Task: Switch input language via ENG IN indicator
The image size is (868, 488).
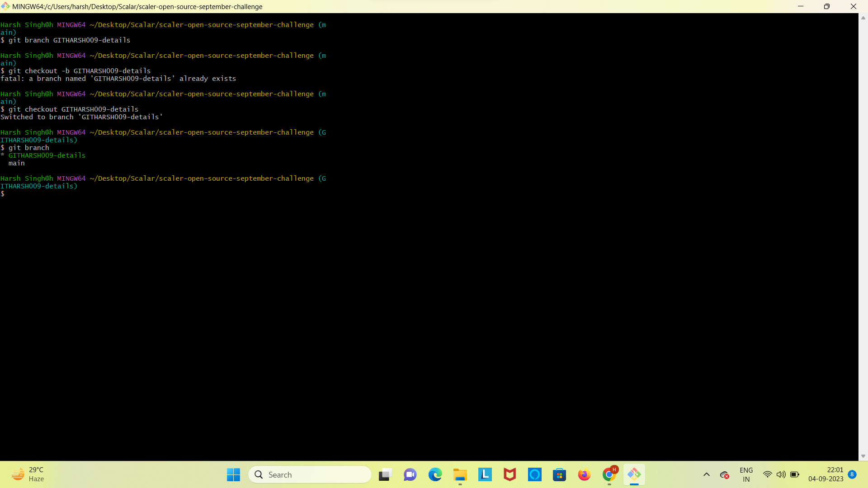Action: [x=746, y=474]
